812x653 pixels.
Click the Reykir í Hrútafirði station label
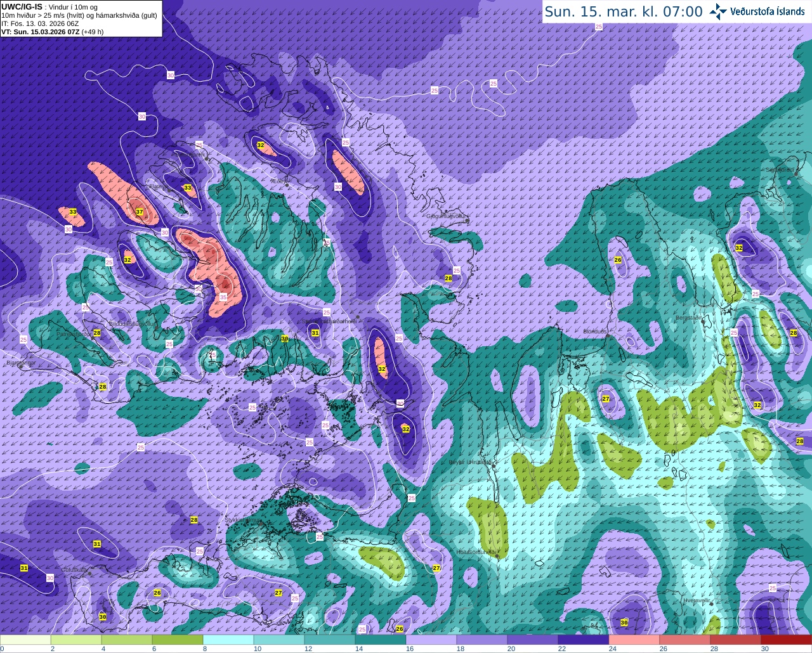click(x=470, y=462)
